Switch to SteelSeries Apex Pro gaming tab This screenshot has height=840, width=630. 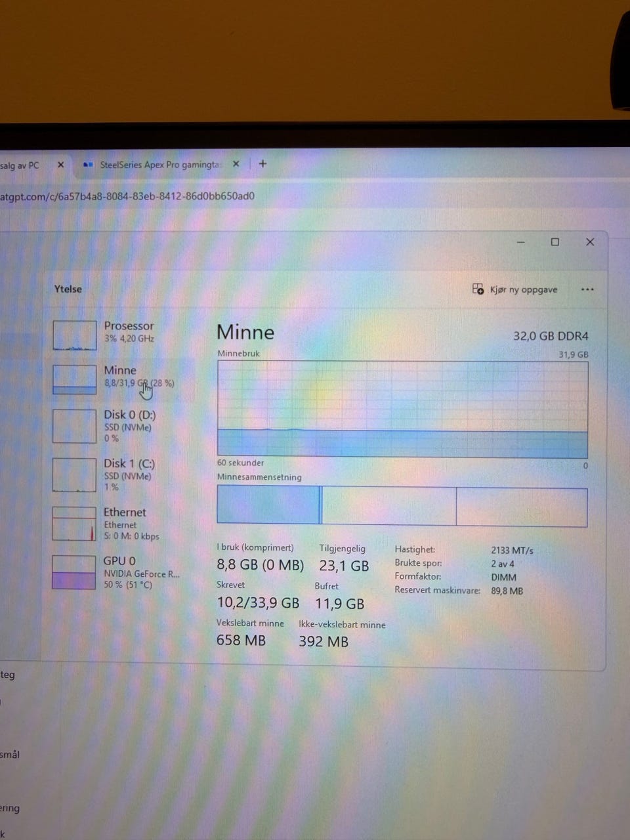pyautogui.click(x=161, y=165)
